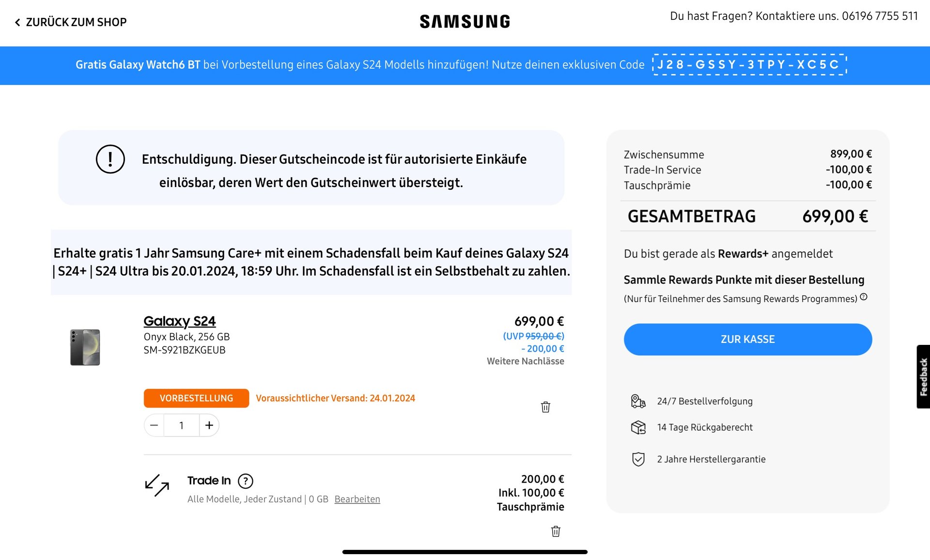Image resolution: width=930 pixels, height=560 pixels.
Task: Remove the Trade In with trash icon
Action: [x=556, y=531]
